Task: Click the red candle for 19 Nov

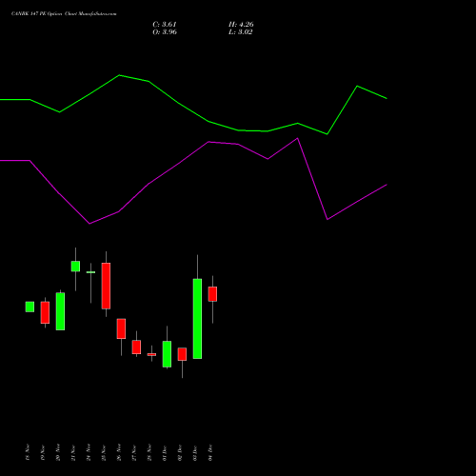Action: [45, 312]
